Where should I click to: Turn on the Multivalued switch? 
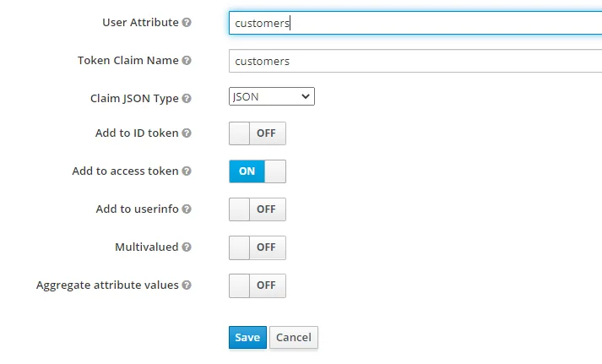pos(258,247)
